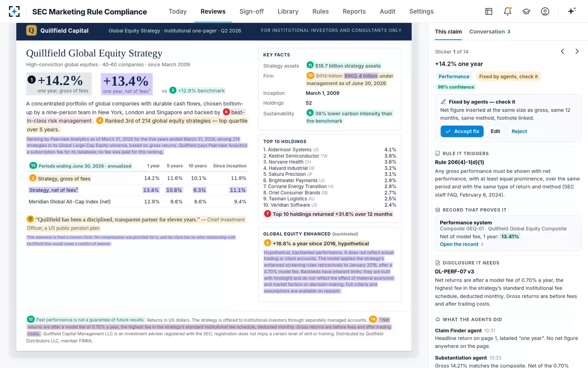Select sticker 8 on hypothetical return
Screen dimensions: 588x368
click(267, 243)
